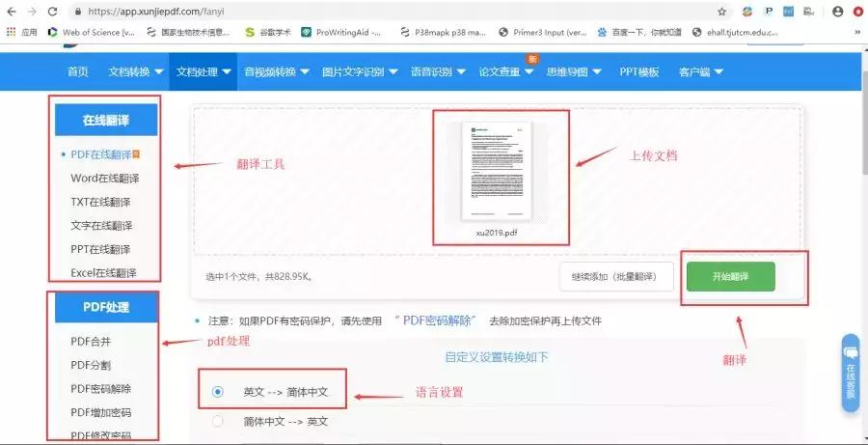The height and width of the screenshot is (445, 868).
Task: Select the 简体中文 --> 英文 radio button
Action: click(218, 421)
